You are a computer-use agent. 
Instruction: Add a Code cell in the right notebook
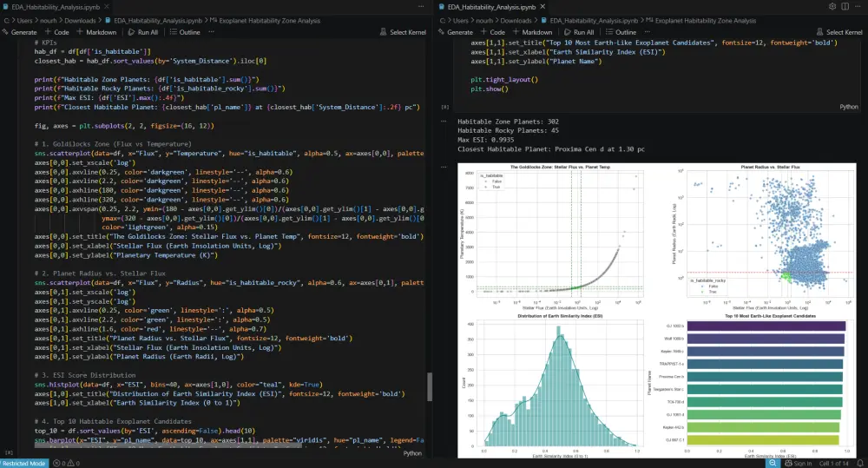(x=493, y=32)
